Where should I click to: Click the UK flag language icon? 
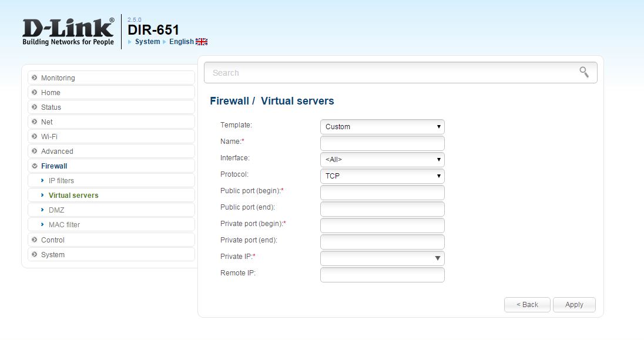(x=201, y=42)
